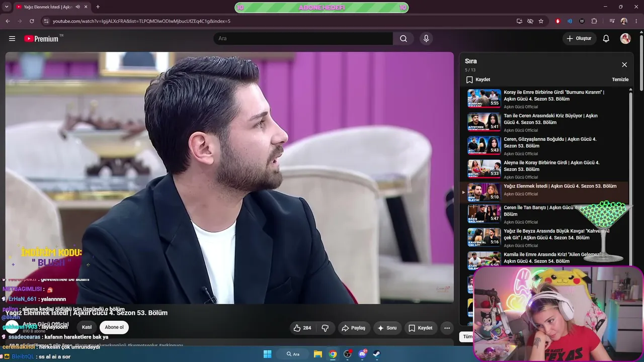Viewport: 644px width, 362px height.
Task: Open the Chrome three-dot menu
Action: click(636, 21)
